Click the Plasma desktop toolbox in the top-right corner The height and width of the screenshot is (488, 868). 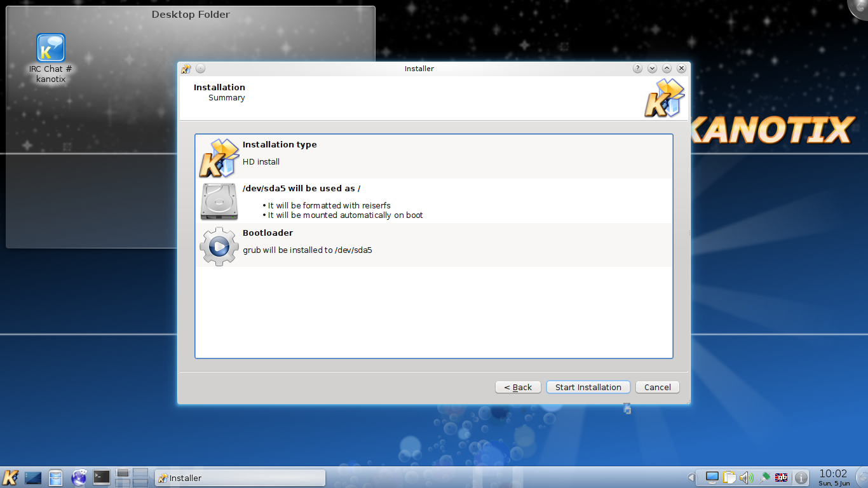(x=859, y=8)
